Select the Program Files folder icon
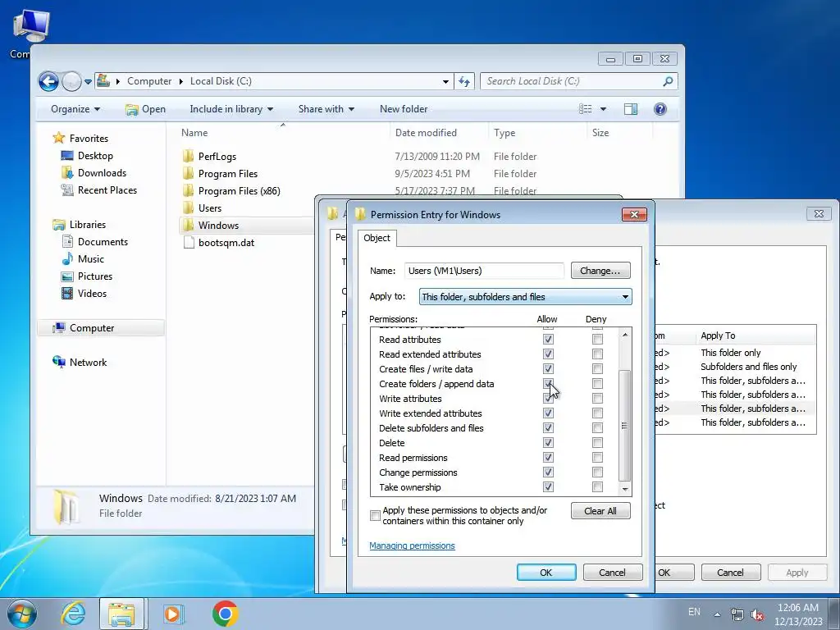840x630 pixels. pos(188,174)
